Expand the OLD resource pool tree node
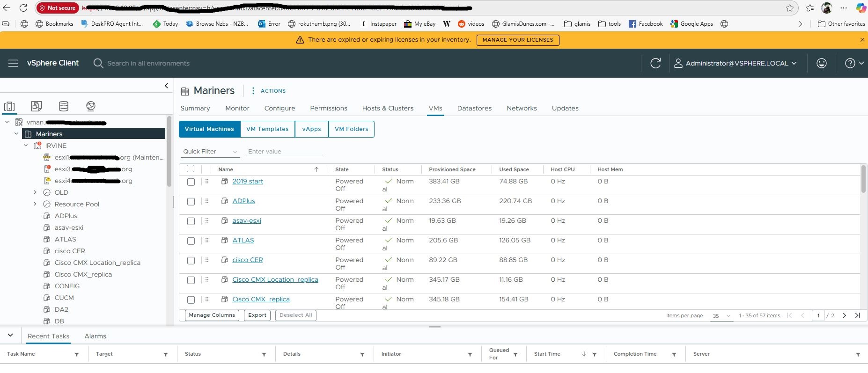Viewport: 868px width, 373px height. click(35, 192)
